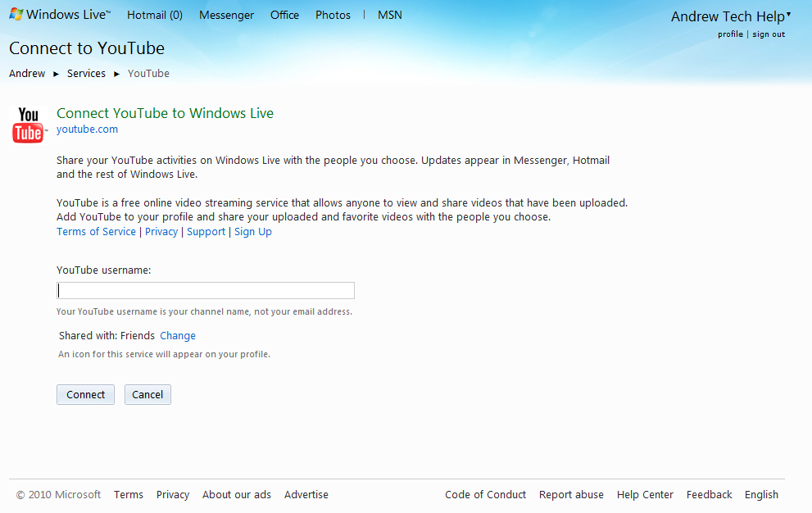Open Office in the top navigation
Image resolution: width=812 pixels, height=513 pixels.
pyautogui.click(x=284, y=15)
